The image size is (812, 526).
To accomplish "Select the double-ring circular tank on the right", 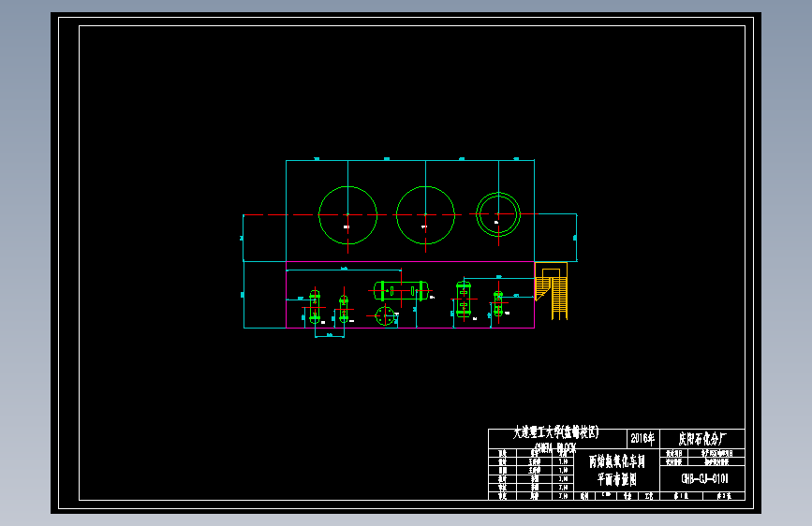I will coord(498,214).
